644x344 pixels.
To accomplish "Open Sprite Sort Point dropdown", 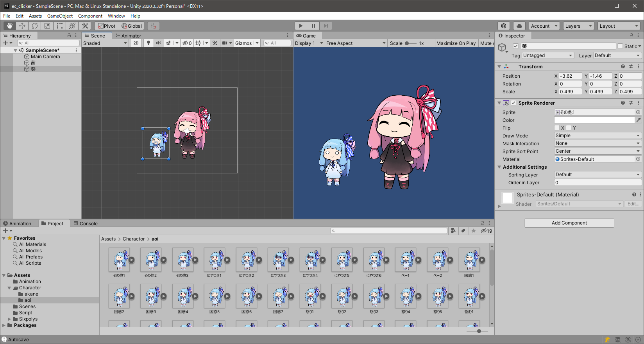I will pyautogui.click(x=598, y=151).
